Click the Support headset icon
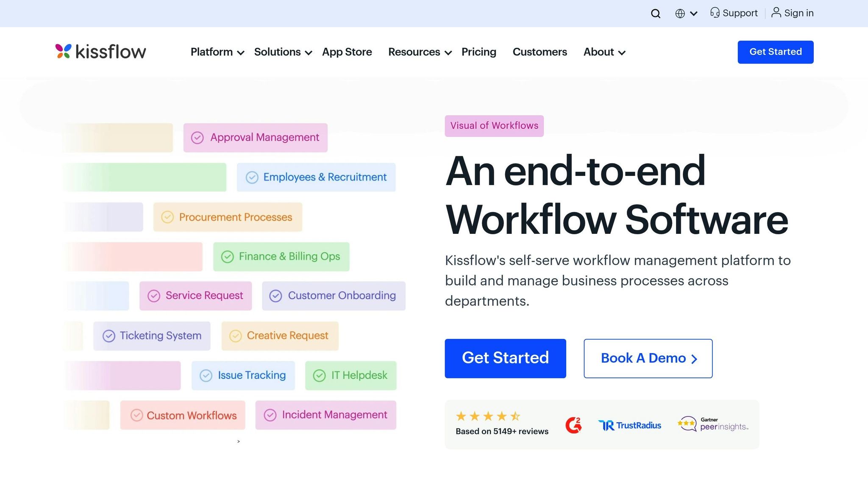 tap(715, 13)
